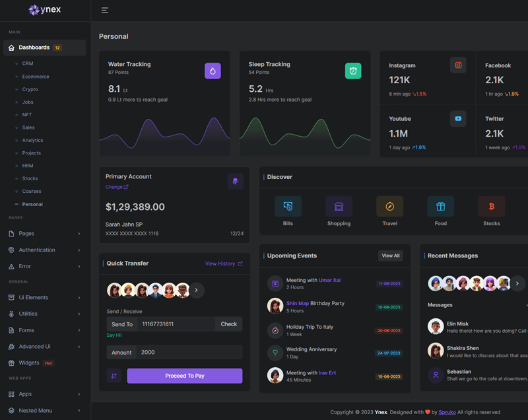Click the Youtube icon

(x=458, y=118)
